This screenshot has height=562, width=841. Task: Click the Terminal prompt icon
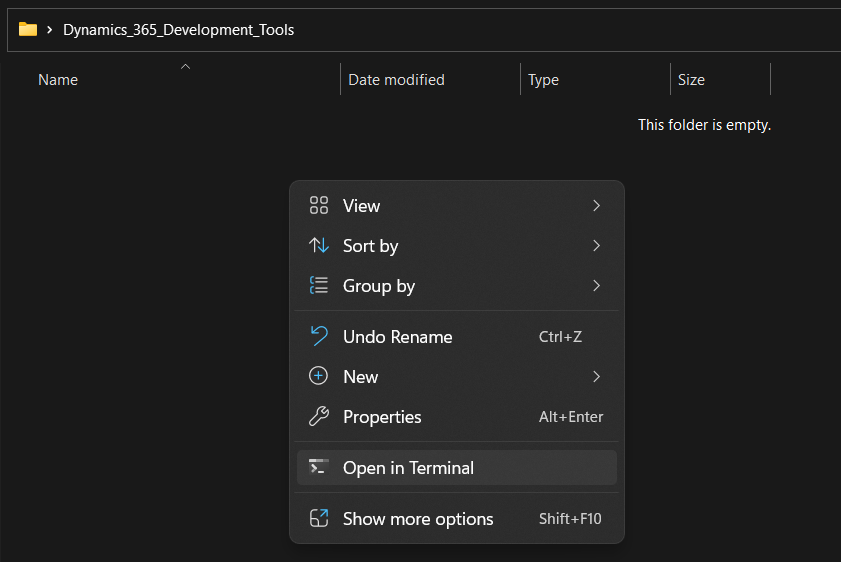click(319, 467)
